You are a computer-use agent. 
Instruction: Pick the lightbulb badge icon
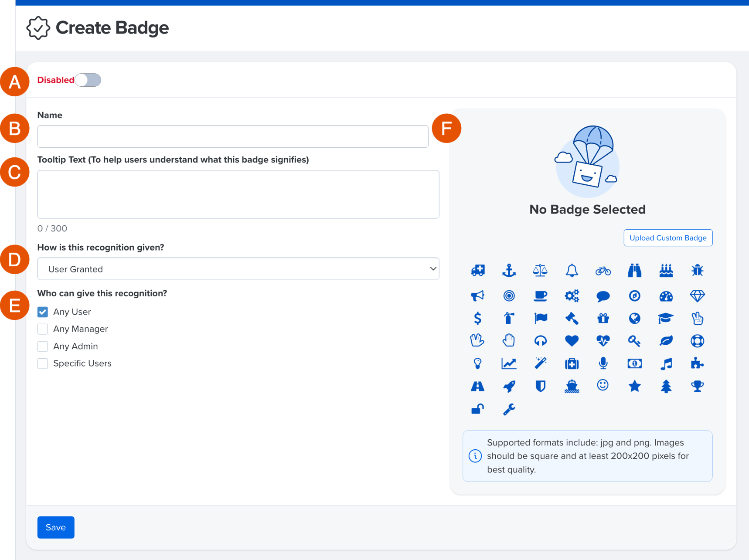point(478,363)
